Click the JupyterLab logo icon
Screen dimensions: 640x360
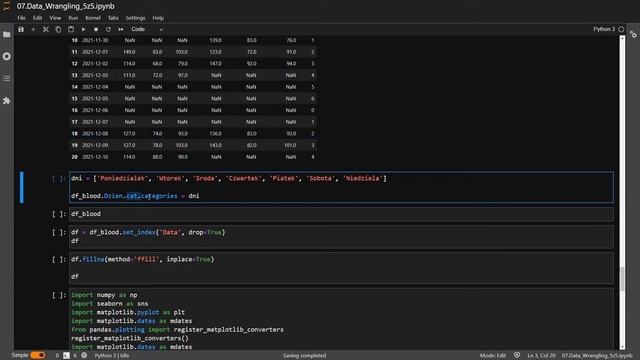pos(6,6)
